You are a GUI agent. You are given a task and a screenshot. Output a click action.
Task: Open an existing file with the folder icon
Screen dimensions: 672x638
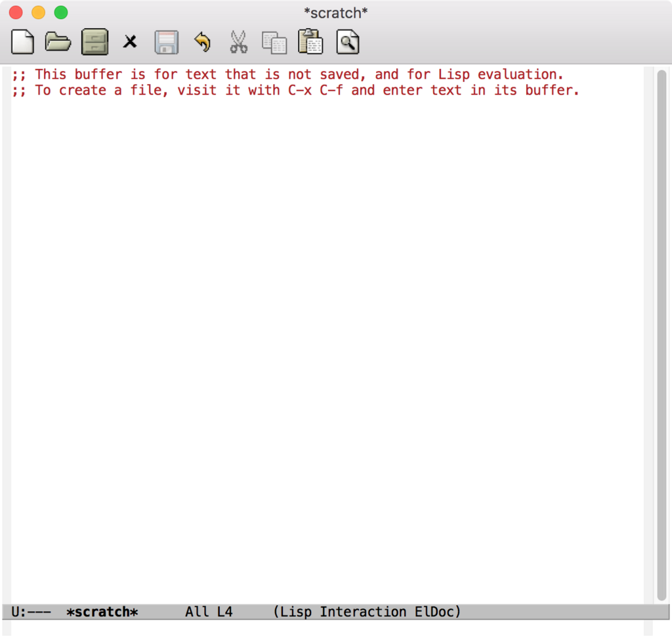click(x=58, y=42)
